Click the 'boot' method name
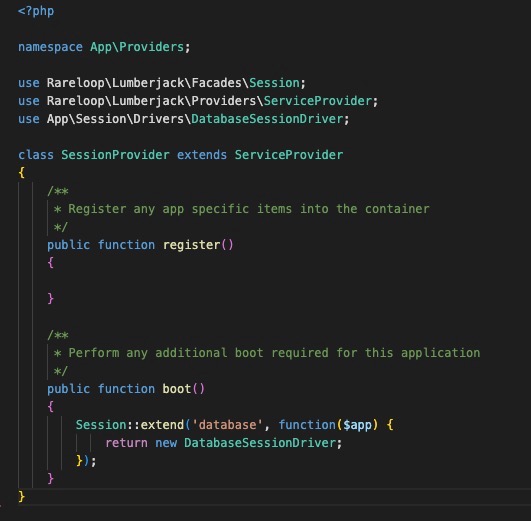Screen dimensions: 531x521 [177, 389]
